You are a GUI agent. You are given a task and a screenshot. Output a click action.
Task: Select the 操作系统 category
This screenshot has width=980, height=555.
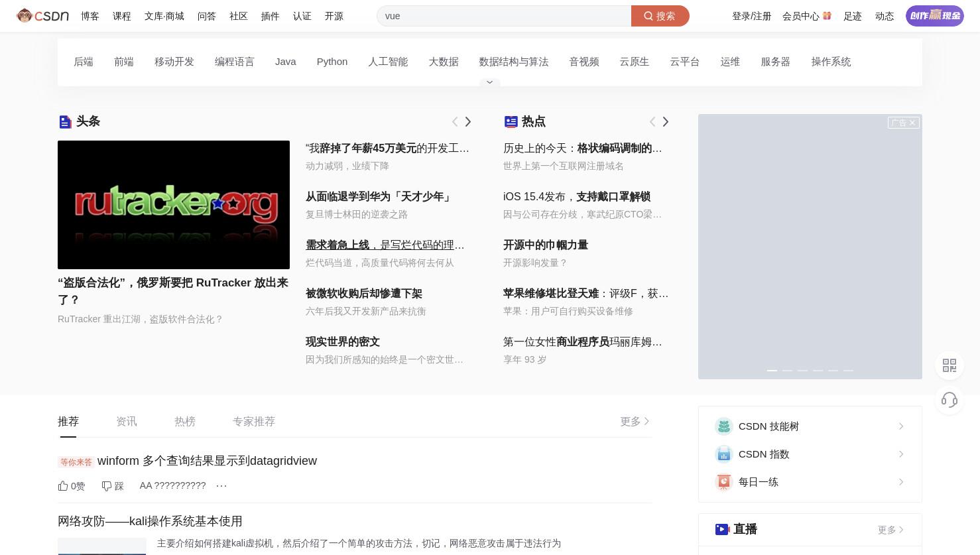(x=831, y=62)
